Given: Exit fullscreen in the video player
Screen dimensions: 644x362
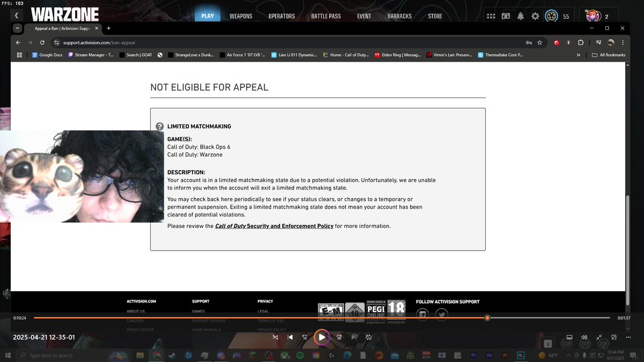Looking at the screenshot, I should (599, 337).
